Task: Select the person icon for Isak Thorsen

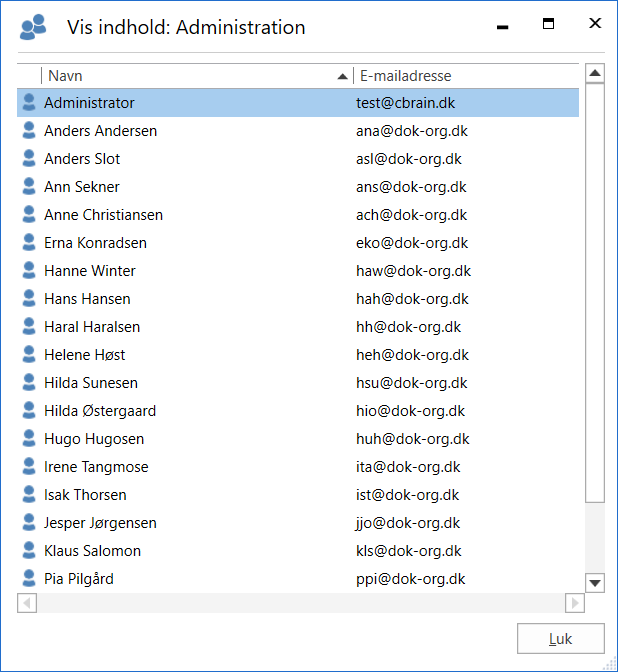Action: click(29, 495)
